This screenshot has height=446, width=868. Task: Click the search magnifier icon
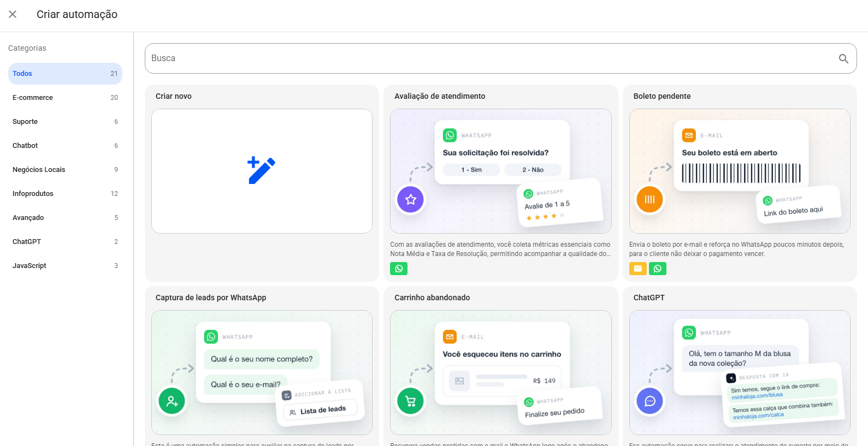point(843,58)
